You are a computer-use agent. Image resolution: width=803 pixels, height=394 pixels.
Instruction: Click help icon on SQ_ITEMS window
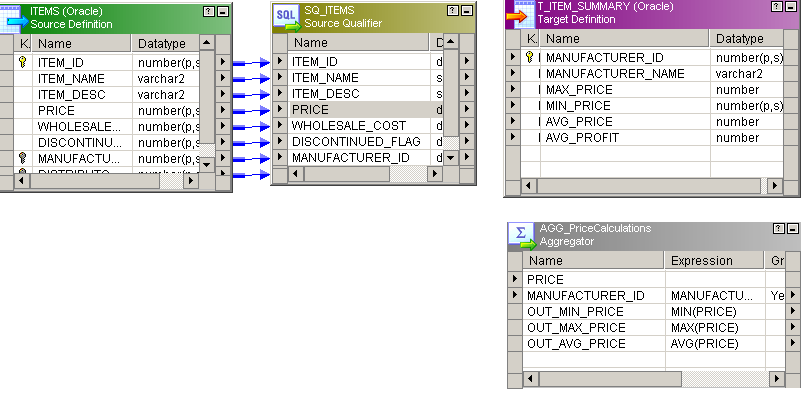pos(453,11)
